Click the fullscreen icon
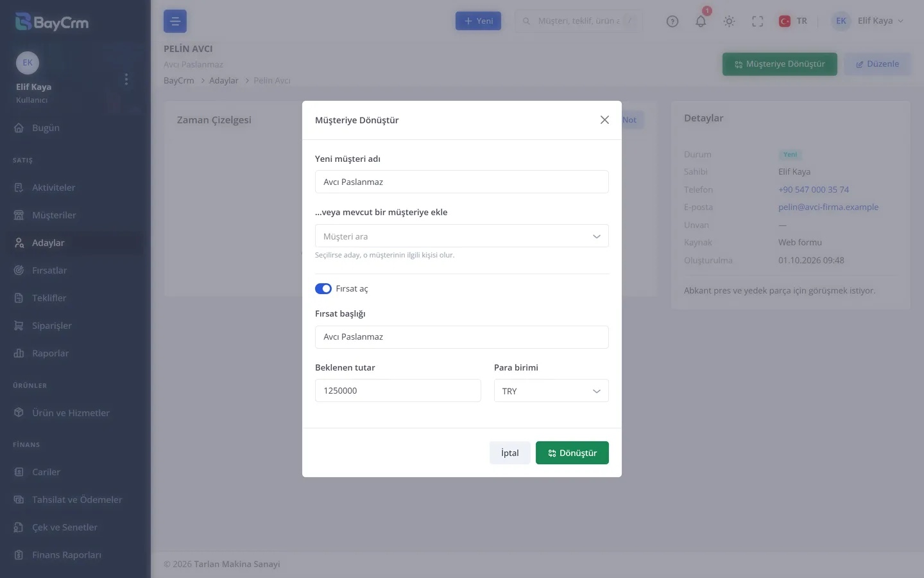The width and height of the screenshot is (924, 578). click(x=758, y=21)
